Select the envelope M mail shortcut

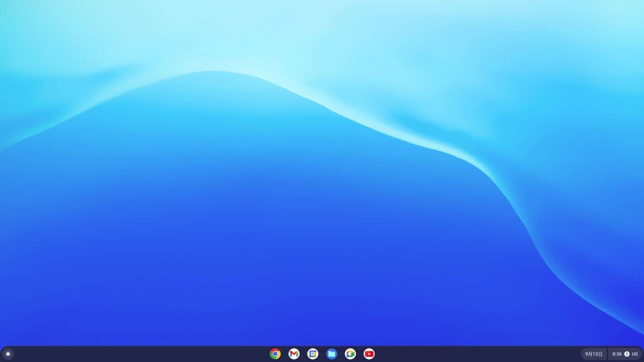(x=294, y=354)
